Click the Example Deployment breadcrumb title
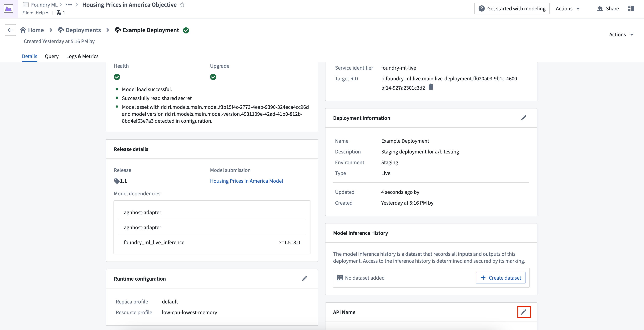The width and height of the screenshot is (644, 330). pyautogui.click(x=151, y=30)
